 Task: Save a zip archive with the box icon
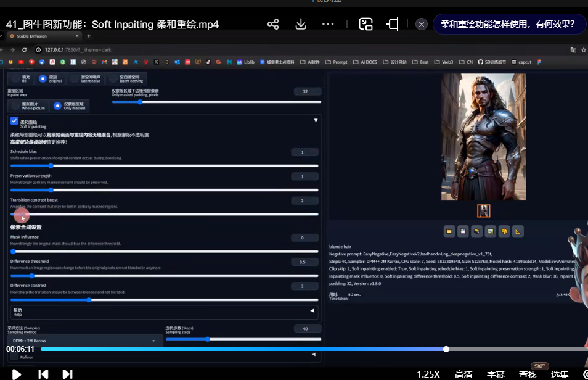click(476, 232)
